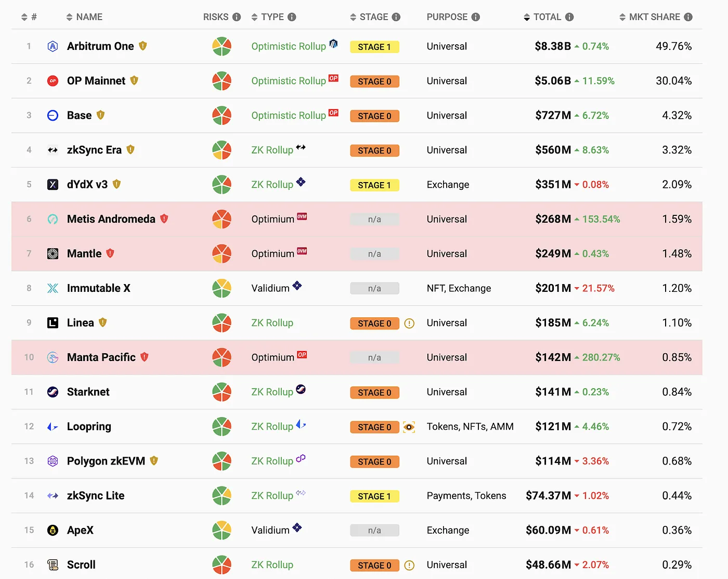The height and width of the screenshot is (579, 728).
Task: Sort the table by TYPE column
Action: coord(267,17)
